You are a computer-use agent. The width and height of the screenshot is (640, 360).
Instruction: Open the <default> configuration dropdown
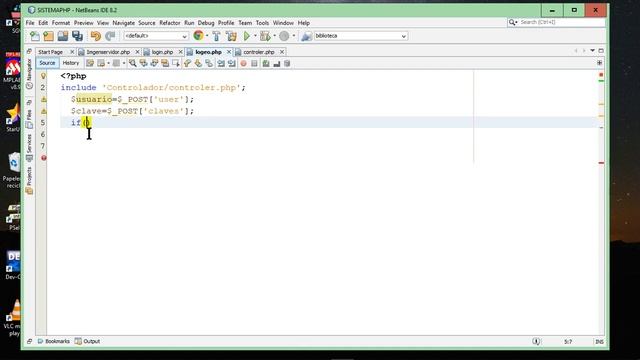point(156,36)
